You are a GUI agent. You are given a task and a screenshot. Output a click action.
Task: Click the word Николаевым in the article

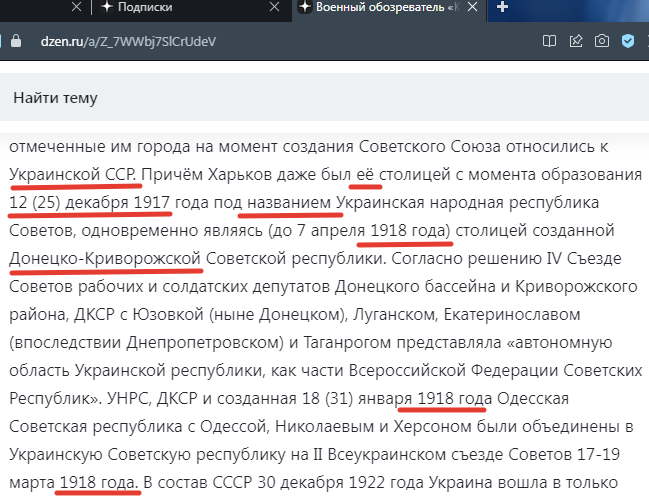point(324,427)
